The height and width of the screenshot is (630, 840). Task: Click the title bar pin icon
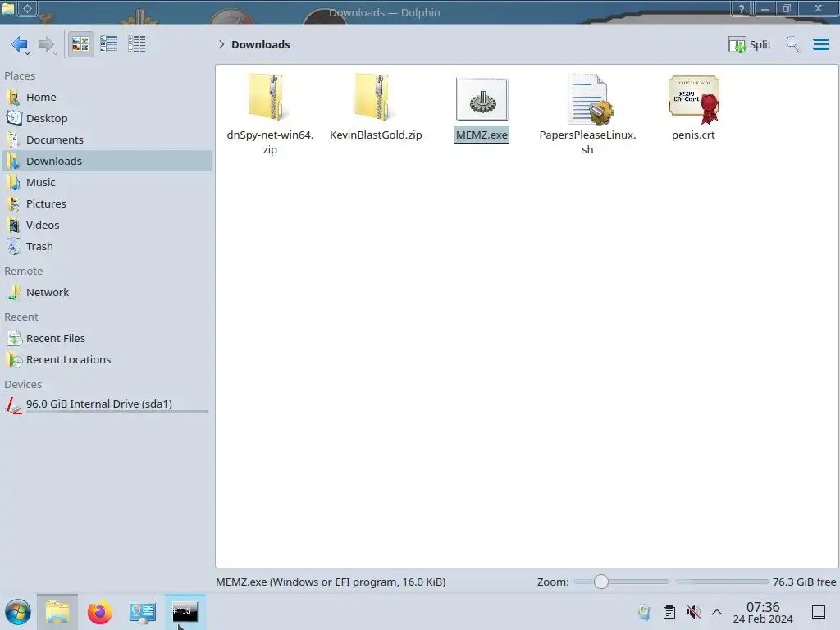tap(27, 8)
